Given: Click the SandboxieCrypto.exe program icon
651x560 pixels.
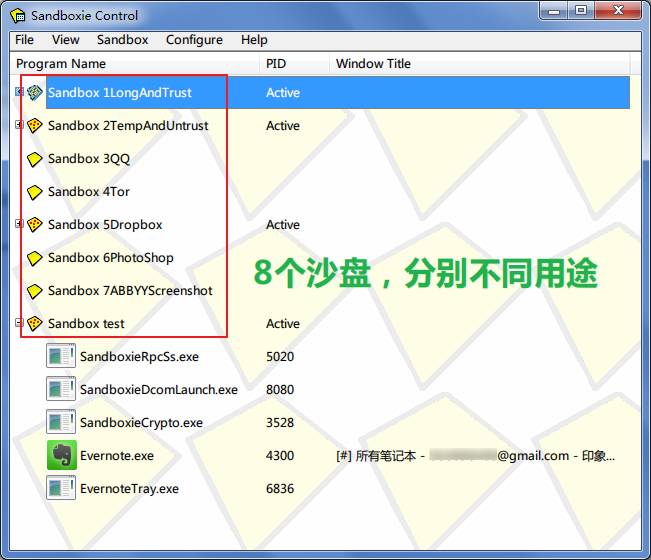Looking at the screenshot, I should pyautogui.click(x=61, y=422).
